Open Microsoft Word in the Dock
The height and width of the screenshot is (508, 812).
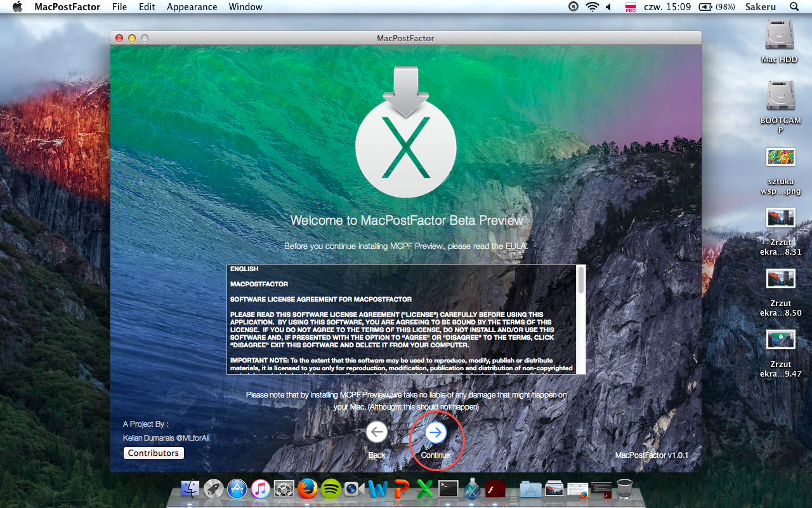tap(378, 489)
